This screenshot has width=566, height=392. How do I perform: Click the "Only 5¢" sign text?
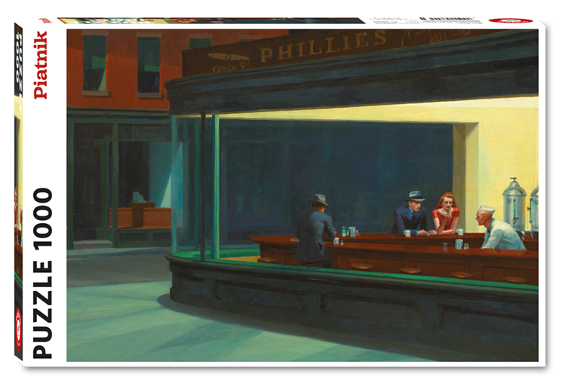[231, 67]
